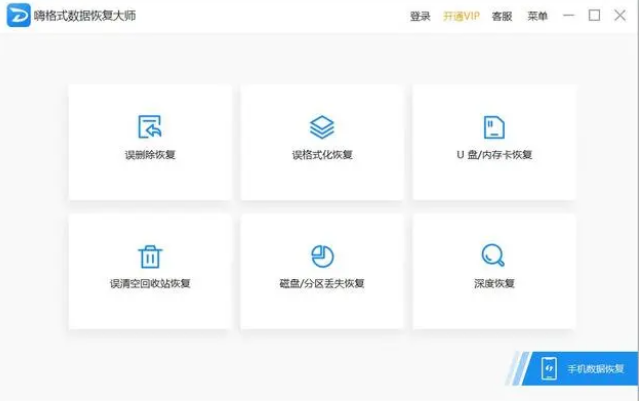Screen dimensions: 639x401
Task: Click the 手机数据恢复 button text
Action: pyautogui.click(x=595, y=369)
